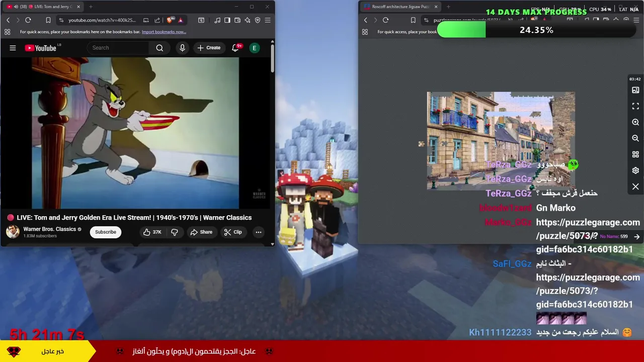Click the YouTube search magnifier button
This screenshot has height=362, width=644.
coord(159,48)
